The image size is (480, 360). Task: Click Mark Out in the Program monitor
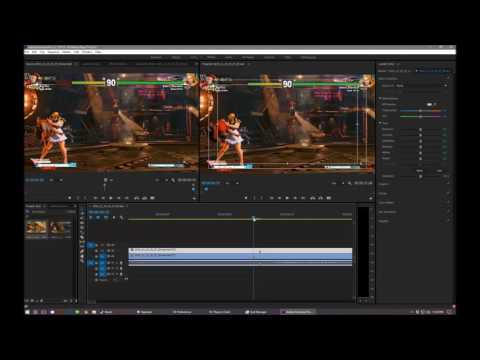click(262, 198)
